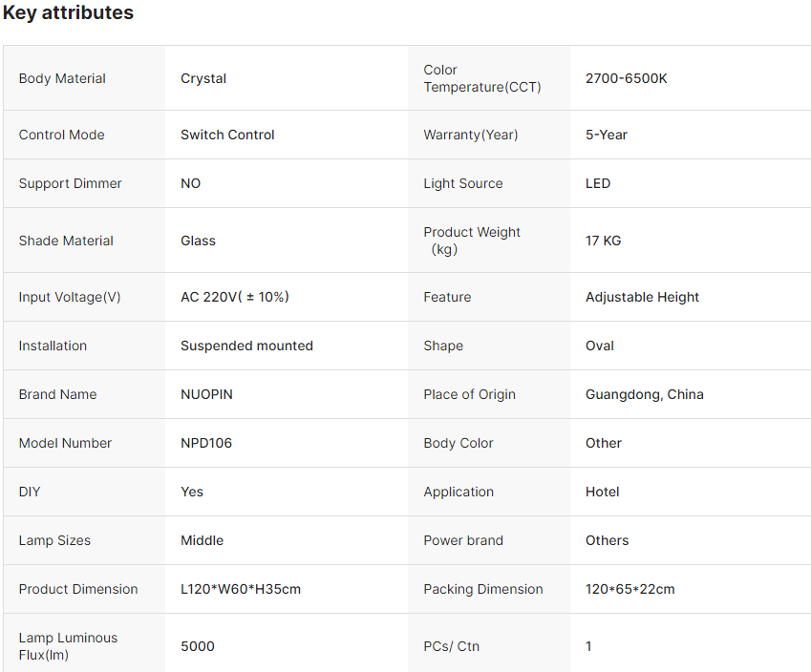Click the AC 220V input voltage value
811x672 pixels.
(235, 297)
